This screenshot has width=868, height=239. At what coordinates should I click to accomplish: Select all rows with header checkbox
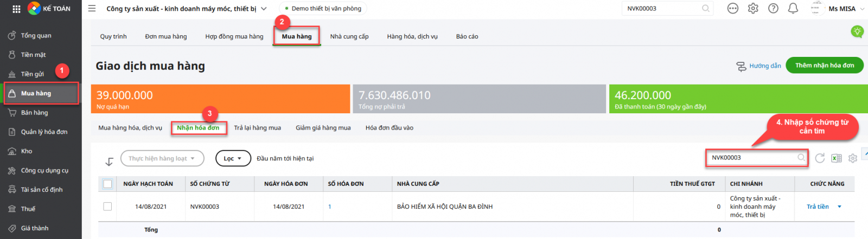(x=107, y=184)
